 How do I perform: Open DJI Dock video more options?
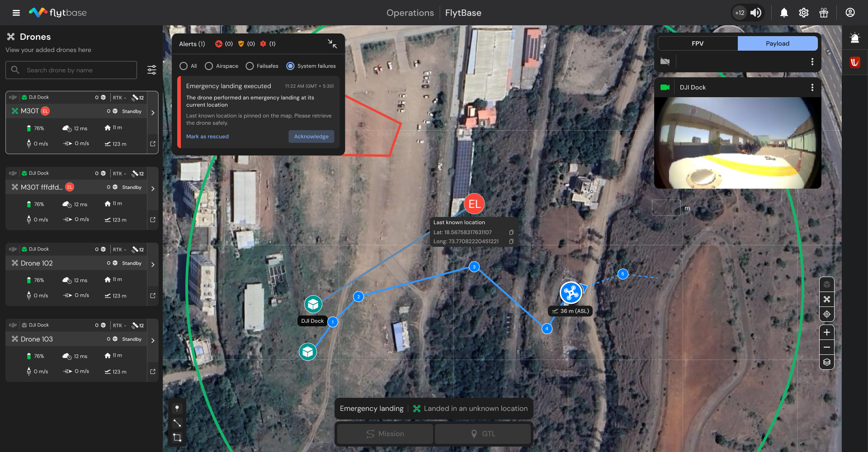[x=812, y=87]
